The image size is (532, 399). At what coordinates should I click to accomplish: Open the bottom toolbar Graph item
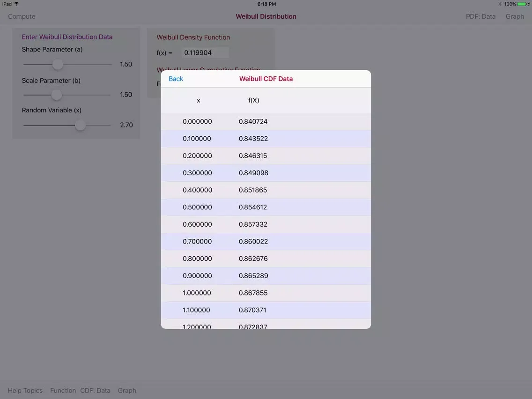pos(127,391)
